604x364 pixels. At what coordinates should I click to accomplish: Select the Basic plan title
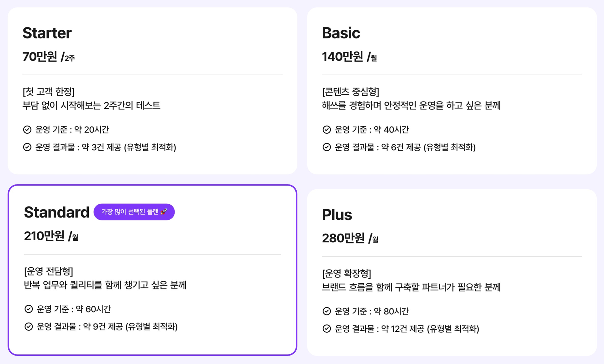click(341, 33)
